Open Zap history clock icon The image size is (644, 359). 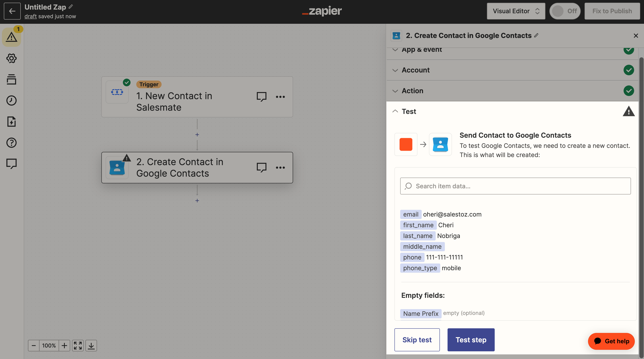[x=11, y=100]
